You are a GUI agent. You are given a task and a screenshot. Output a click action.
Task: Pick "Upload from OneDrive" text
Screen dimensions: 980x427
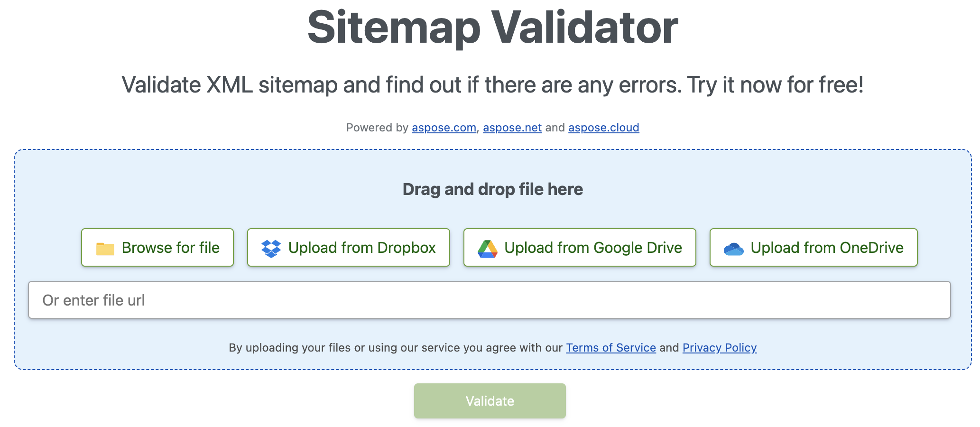pyautogui.click(x=827, y=248)
